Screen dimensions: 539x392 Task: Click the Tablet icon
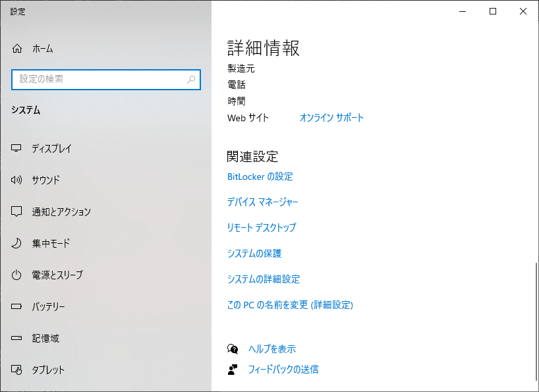click(16, 370)
